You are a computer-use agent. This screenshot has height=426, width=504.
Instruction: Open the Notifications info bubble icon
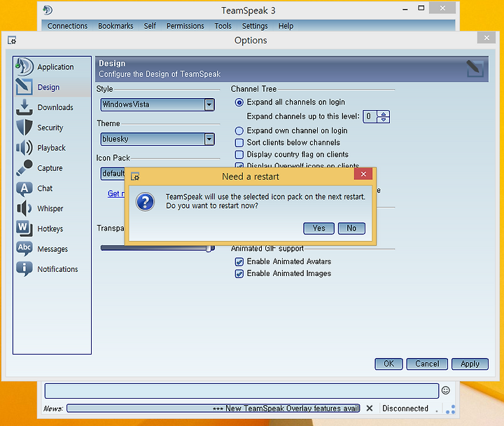click(x=24, y=269)
